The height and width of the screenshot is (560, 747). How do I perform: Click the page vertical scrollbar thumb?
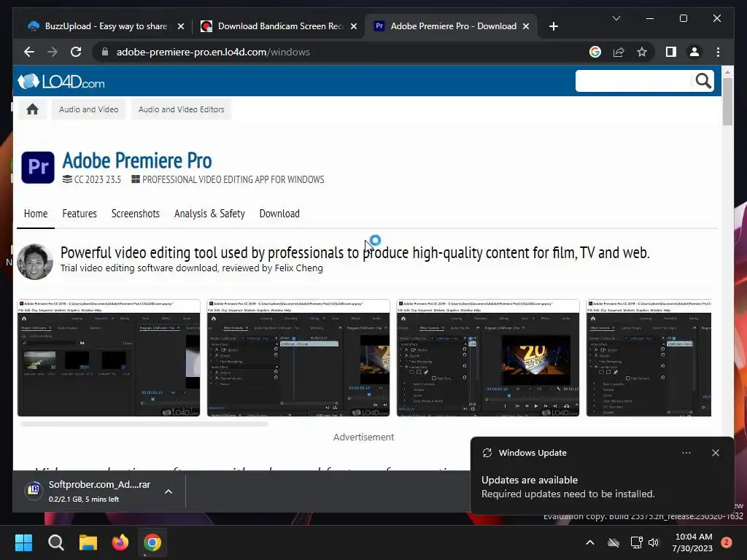pos(727,101)
